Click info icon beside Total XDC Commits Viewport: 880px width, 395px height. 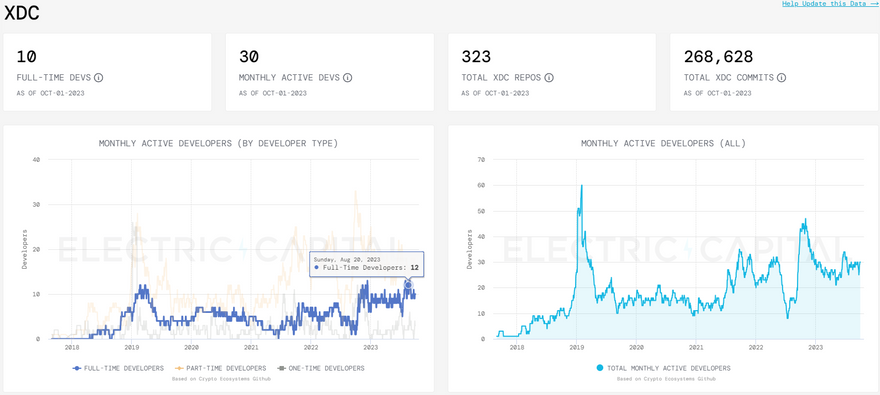(781, 77)
